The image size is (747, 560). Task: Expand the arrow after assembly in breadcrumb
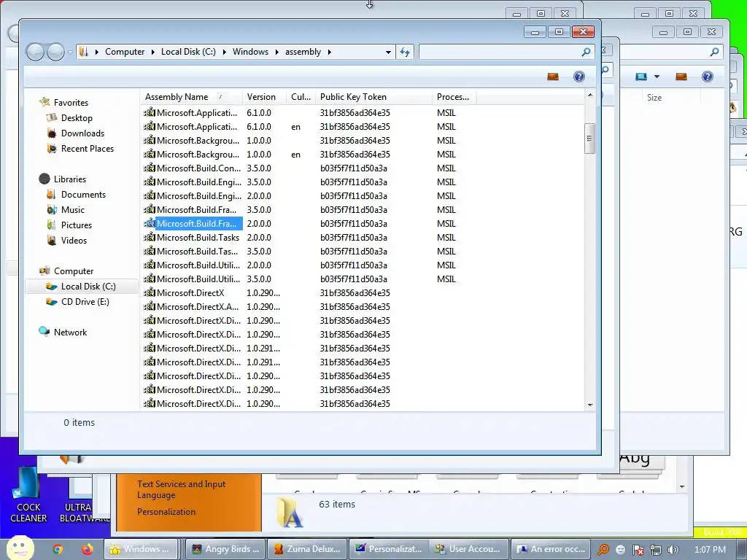(x=329, y=52)
